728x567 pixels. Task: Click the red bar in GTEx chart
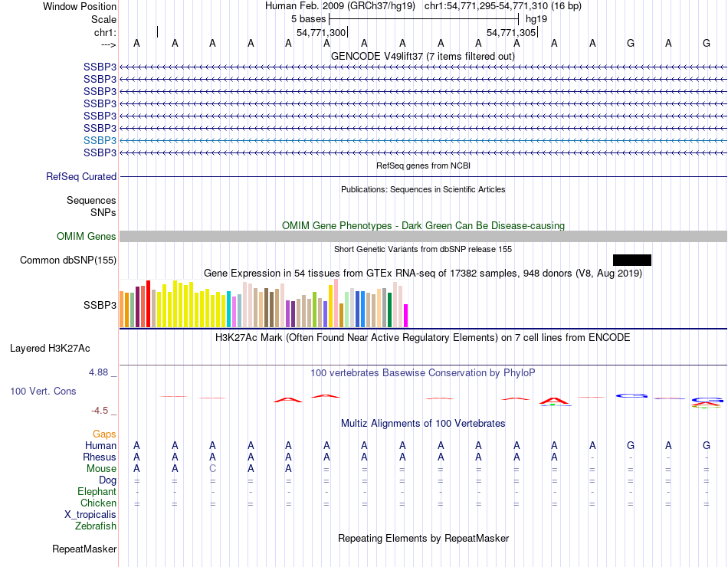[x=148, y=303]
